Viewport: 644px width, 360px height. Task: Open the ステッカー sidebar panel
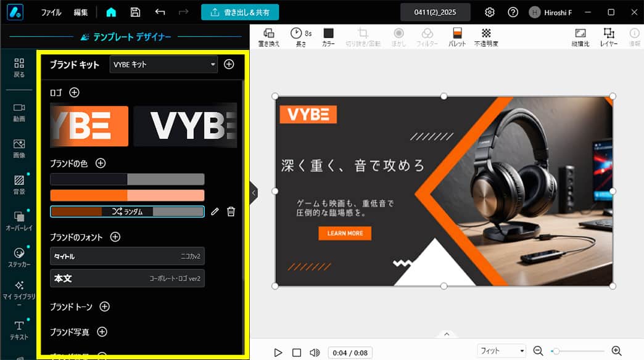pos(19,258)
